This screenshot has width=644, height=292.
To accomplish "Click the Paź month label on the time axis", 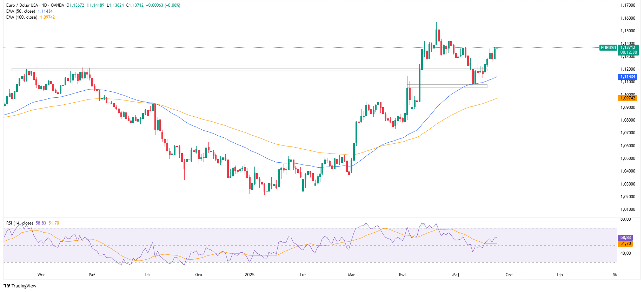I will pos(92,275).
